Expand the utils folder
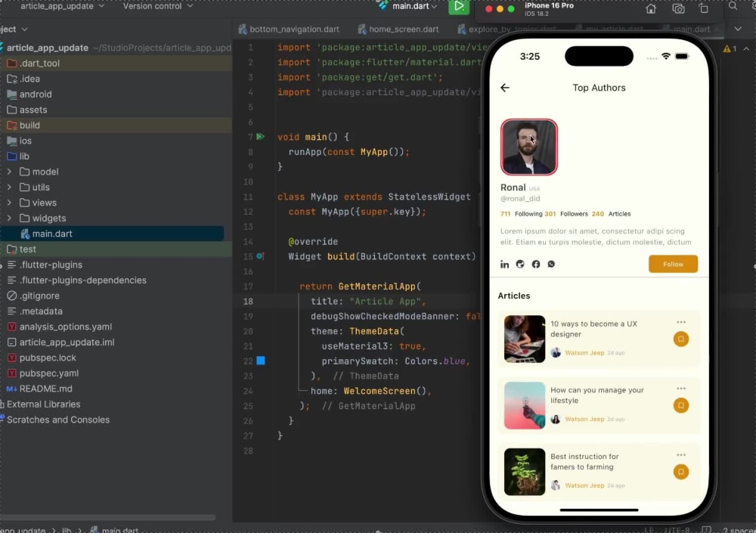The height and width of the screenshot is (533, 756). (9, 187)
